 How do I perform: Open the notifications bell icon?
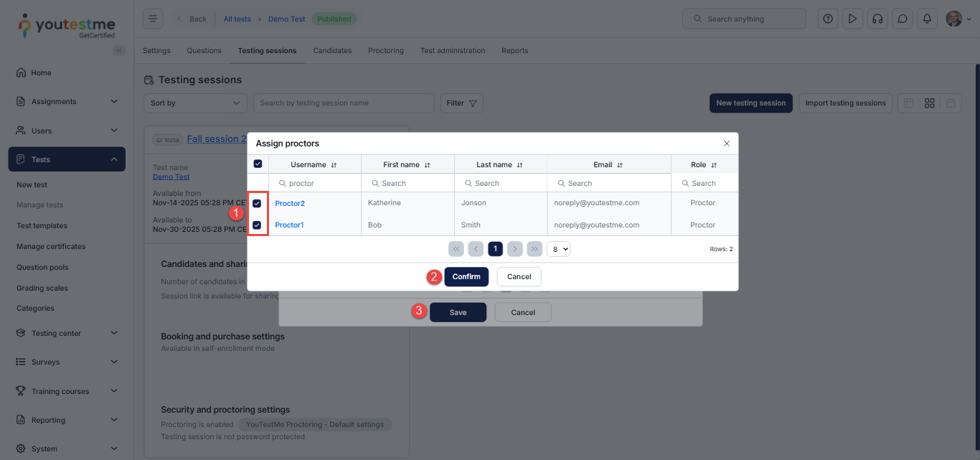click(x=927, y=19)
